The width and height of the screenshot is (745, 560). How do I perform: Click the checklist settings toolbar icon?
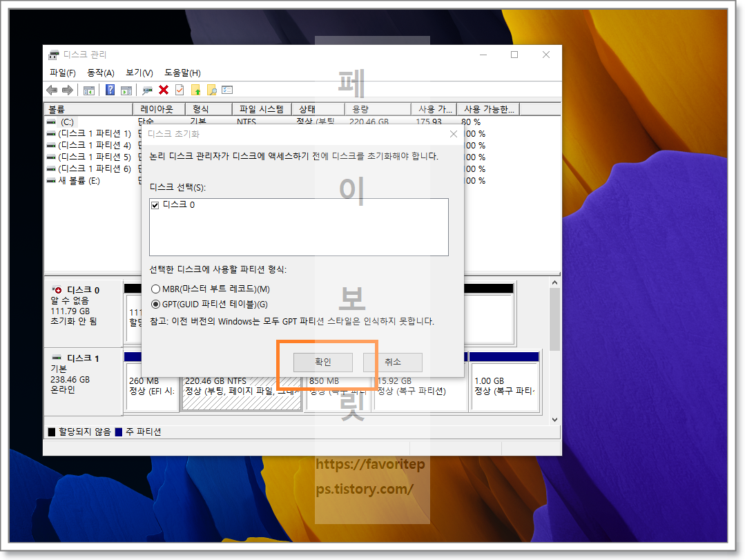(227, 90)
